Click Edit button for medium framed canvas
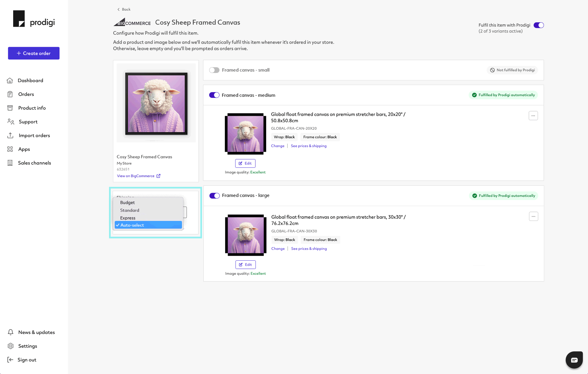Screen dimensions: 588x374 click(x=245, y=163)
